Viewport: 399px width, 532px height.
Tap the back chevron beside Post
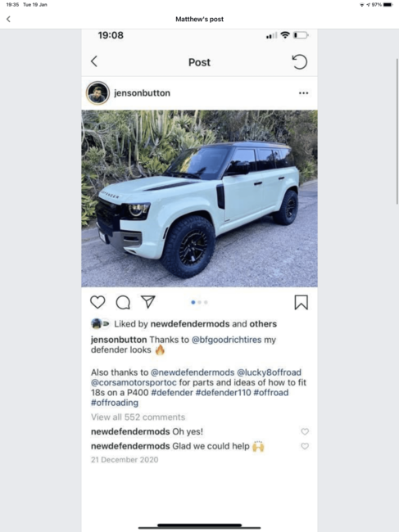coord(94,61)
